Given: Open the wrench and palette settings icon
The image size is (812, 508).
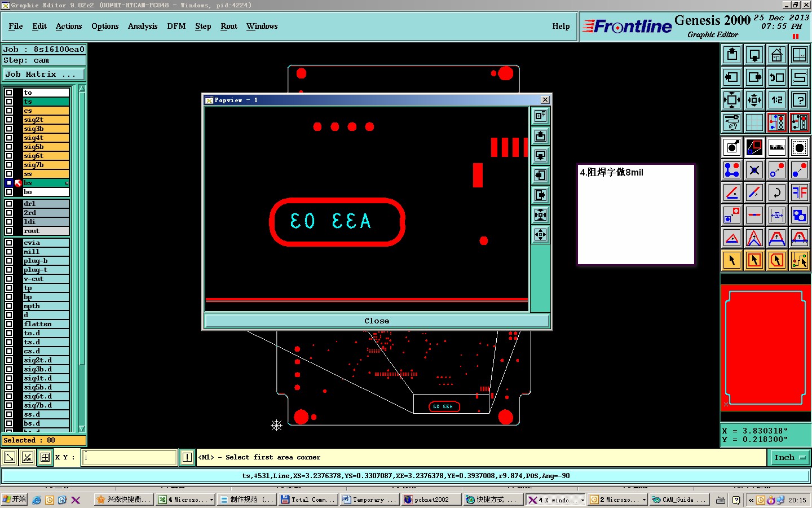Looking at the screenshot, I should click(x=732, y=122).
